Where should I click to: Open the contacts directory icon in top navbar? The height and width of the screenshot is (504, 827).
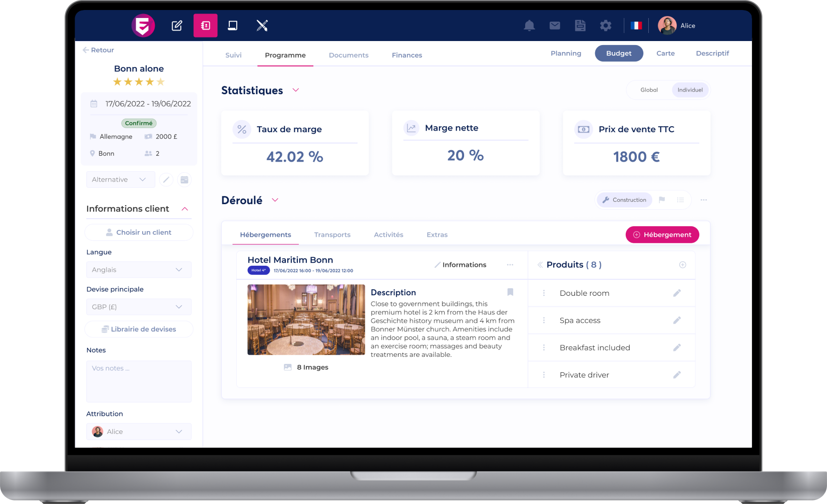[x=205, y=25]
